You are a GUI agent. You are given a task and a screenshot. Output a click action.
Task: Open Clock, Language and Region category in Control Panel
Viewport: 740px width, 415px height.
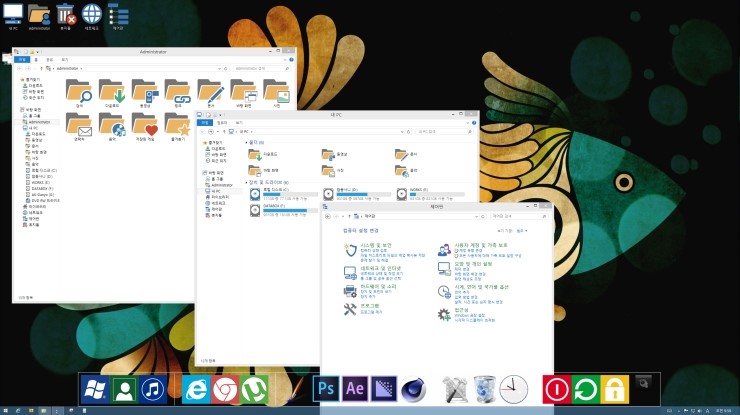coord(481,287)
